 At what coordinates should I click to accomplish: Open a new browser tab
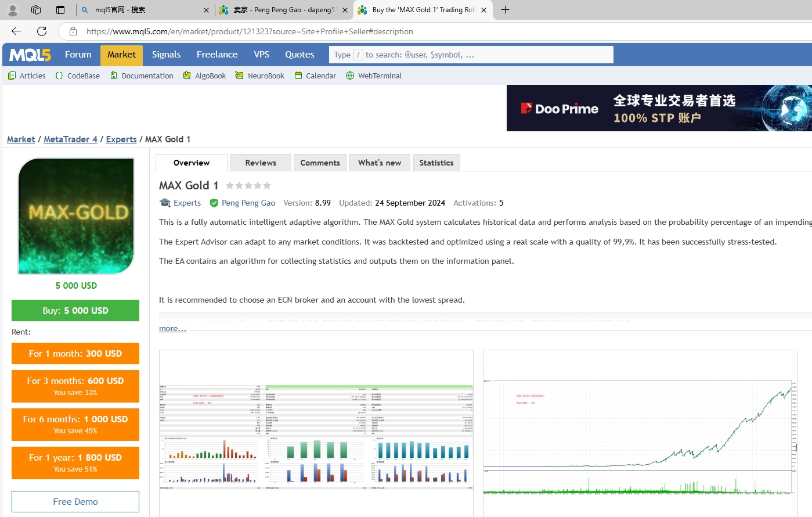click(505, 10)
